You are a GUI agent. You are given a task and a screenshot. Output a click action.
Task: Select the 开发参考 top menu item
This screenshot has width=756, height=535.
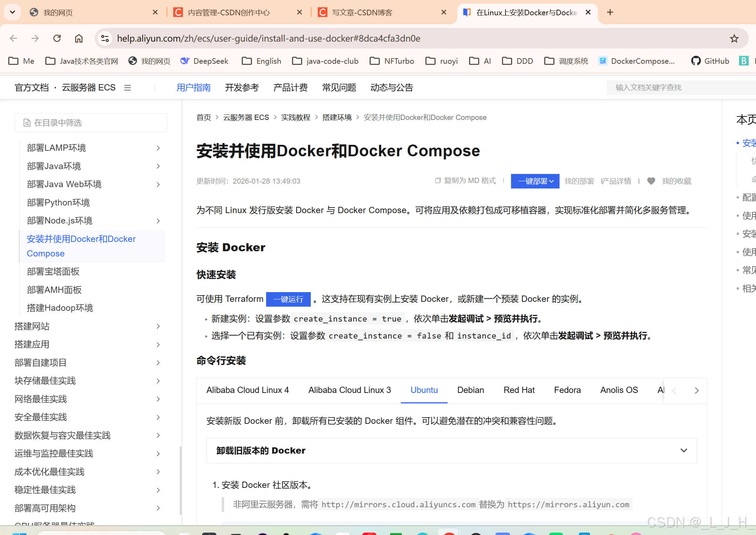click(x=242, y=88)
